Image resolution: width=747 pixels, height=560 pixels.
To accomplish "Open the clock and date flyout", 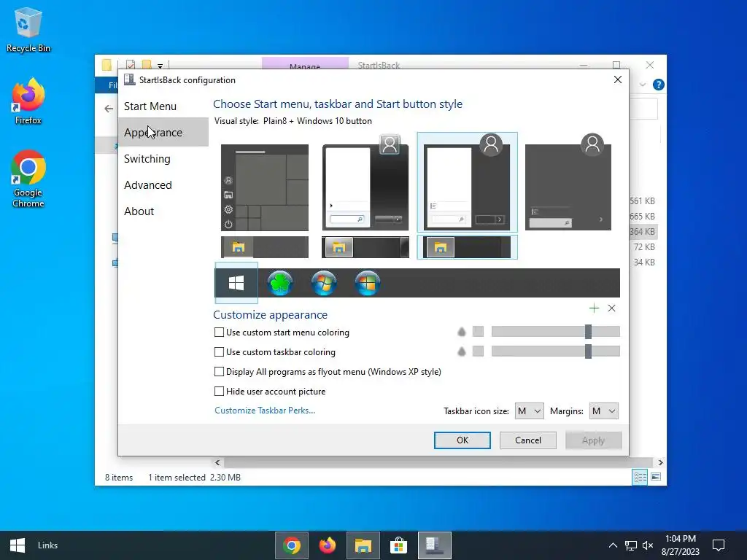I will point(681,545).
